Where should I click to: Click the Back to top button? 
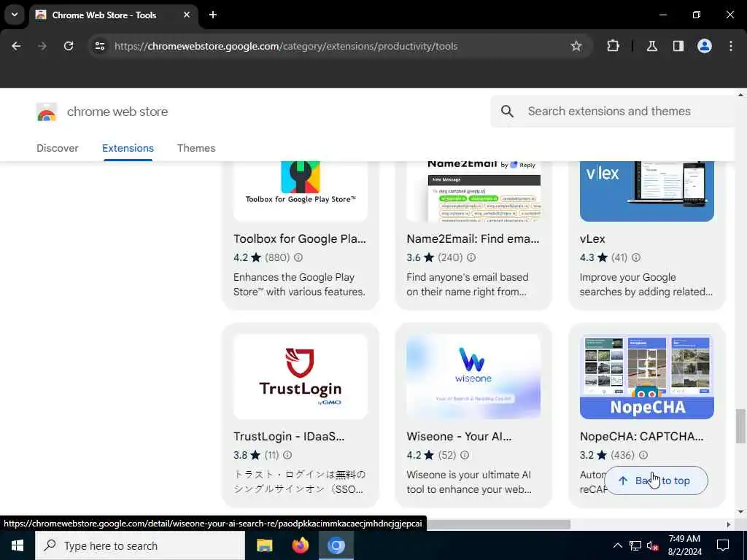(656, 481)
